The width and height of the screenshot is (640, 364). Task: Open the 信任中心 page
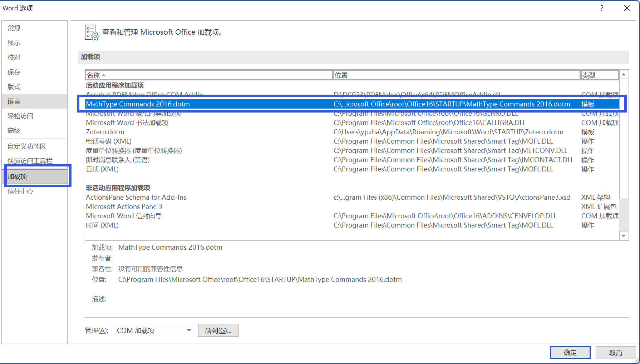click(34, 191)
